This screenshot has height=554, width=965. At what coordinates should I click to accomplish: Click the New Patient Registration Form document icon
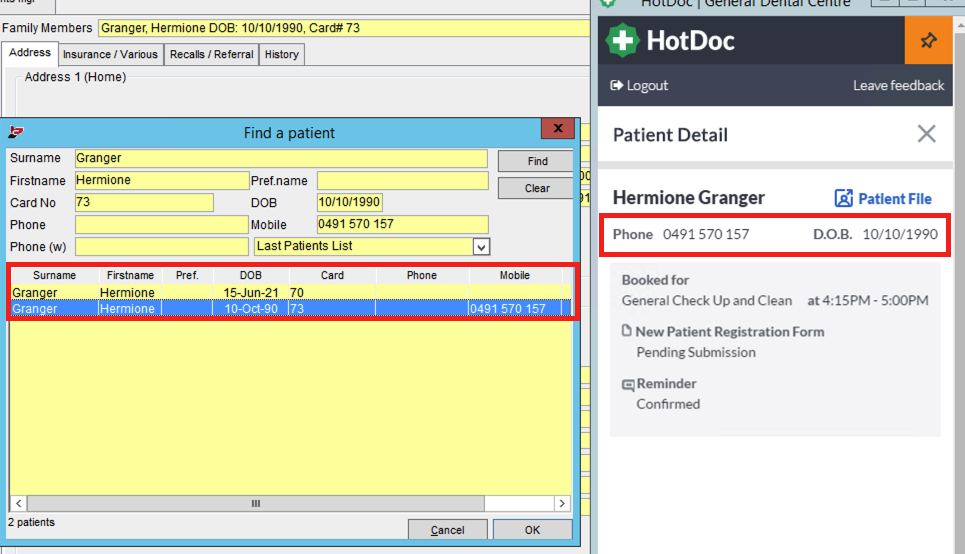click(627, 331)
